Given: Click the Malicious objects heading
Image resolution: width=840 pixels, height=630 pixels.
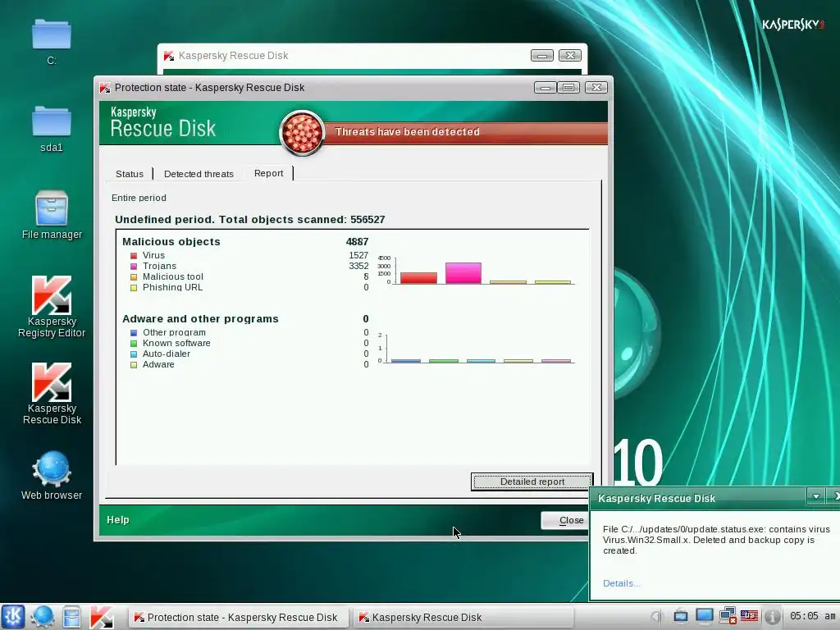Looking at the screenshot, I should [171, 242].
